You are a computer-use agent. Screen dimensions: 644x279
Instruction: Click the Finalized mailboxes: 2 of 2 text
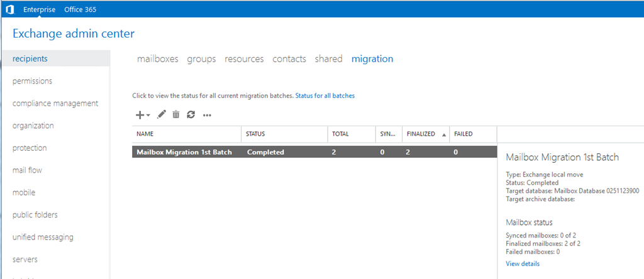point(543,243)
